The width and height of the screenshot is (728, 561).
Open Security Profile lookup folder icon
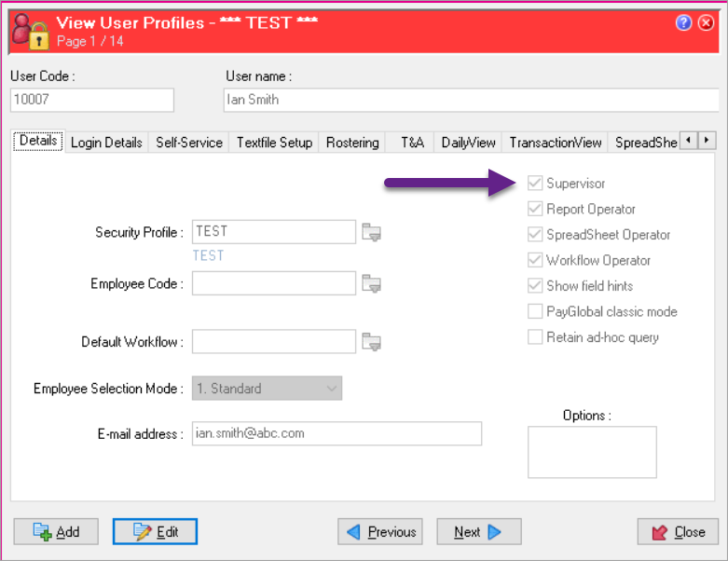372,233
